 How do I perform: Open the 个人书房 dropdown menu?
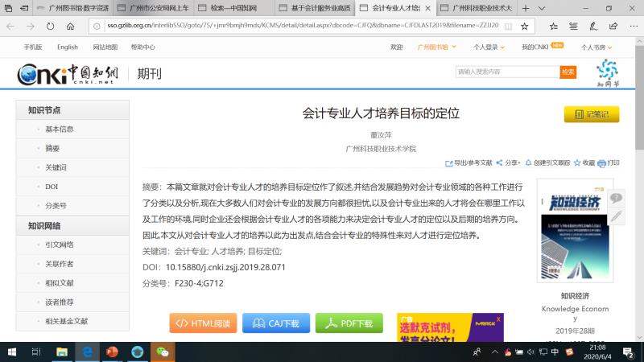point(598,47)
